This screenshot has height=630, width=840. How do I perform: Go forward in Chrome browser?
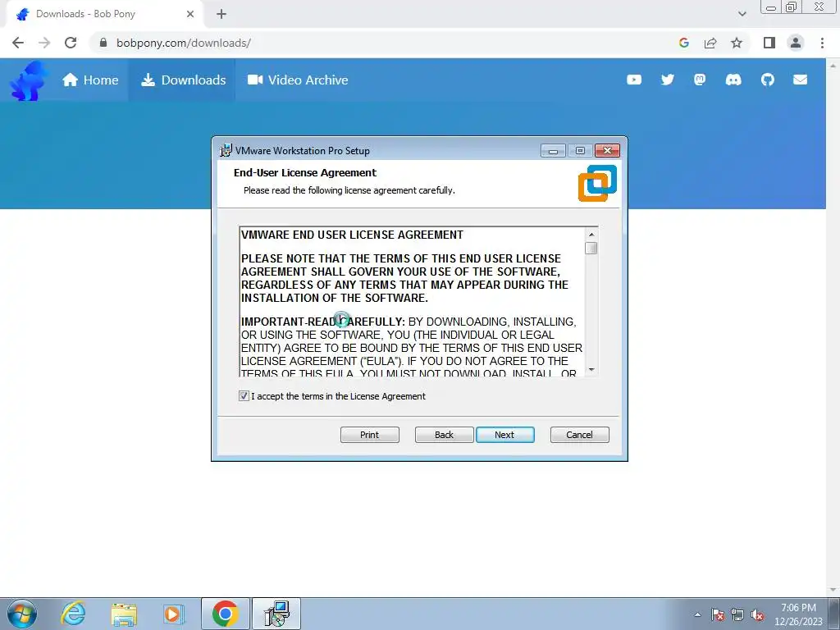click(44, 43)
